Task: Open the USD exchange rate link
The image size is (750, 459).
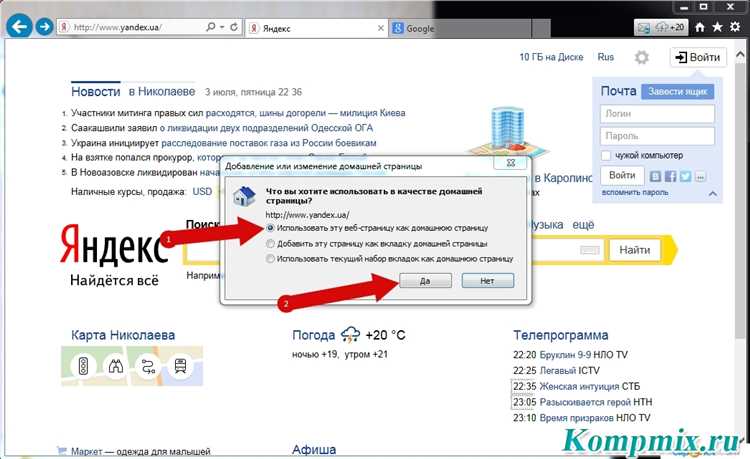Action: [x=202, y=191]
